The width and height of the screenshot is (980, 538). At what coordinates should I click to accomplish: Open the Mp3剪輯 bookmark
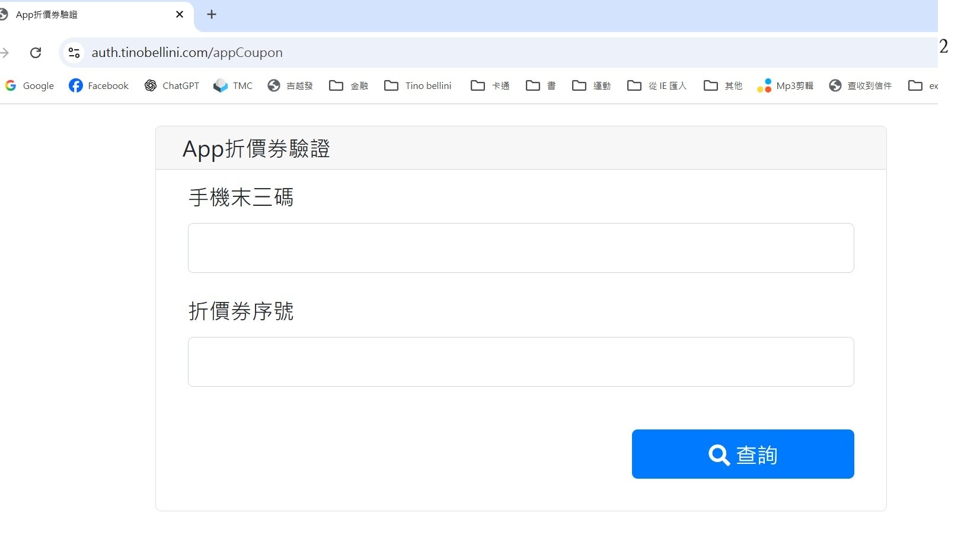click(x=786, y=86)
